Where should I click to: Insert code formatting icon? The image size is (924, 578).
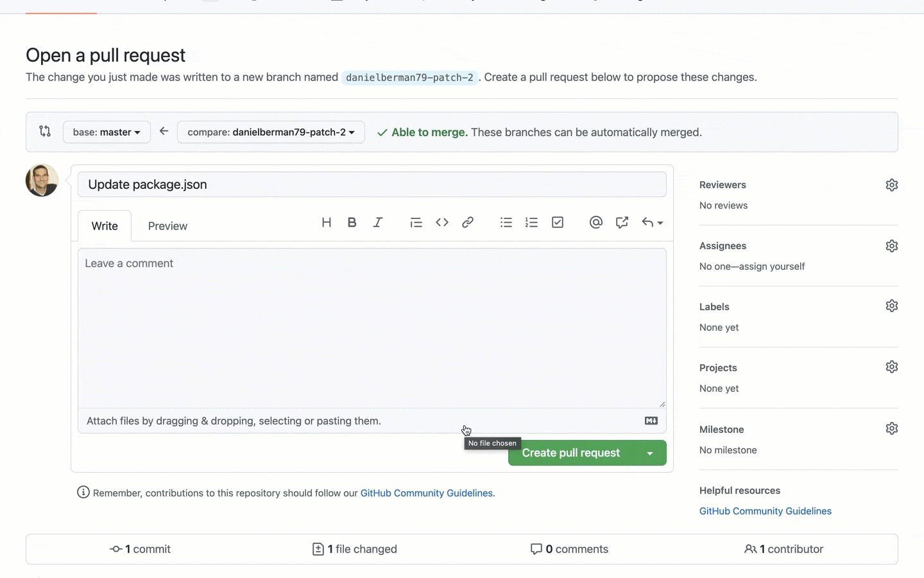click(x=442, y=222)
